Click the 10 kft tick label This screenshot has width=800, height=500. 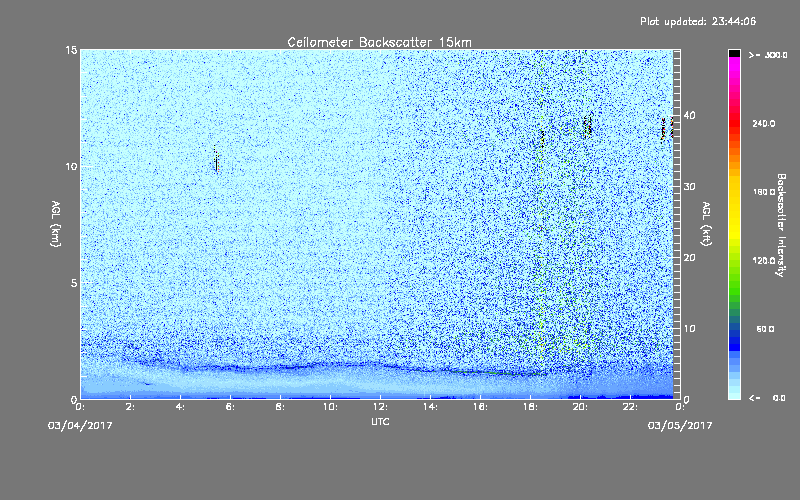coord(689,329)
